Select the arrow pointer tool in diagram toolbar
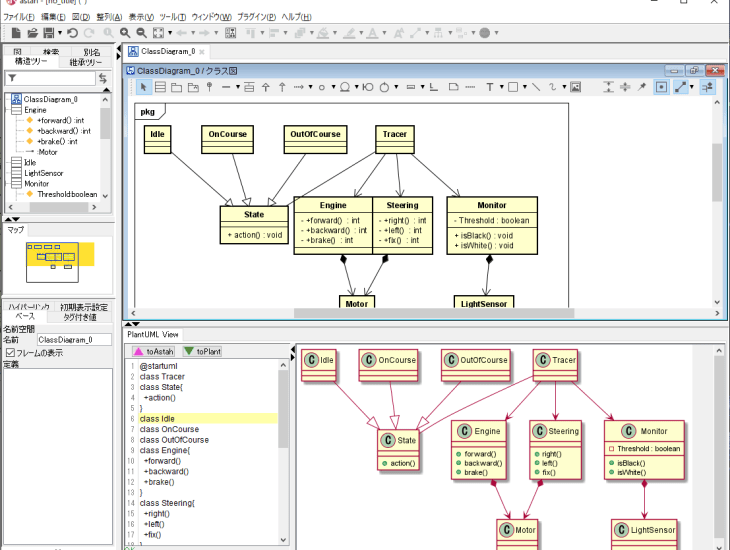 (143, 87)
